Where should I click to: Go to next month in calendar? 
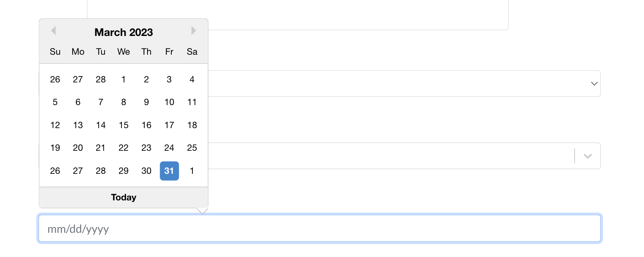click(x=194, y=30)
